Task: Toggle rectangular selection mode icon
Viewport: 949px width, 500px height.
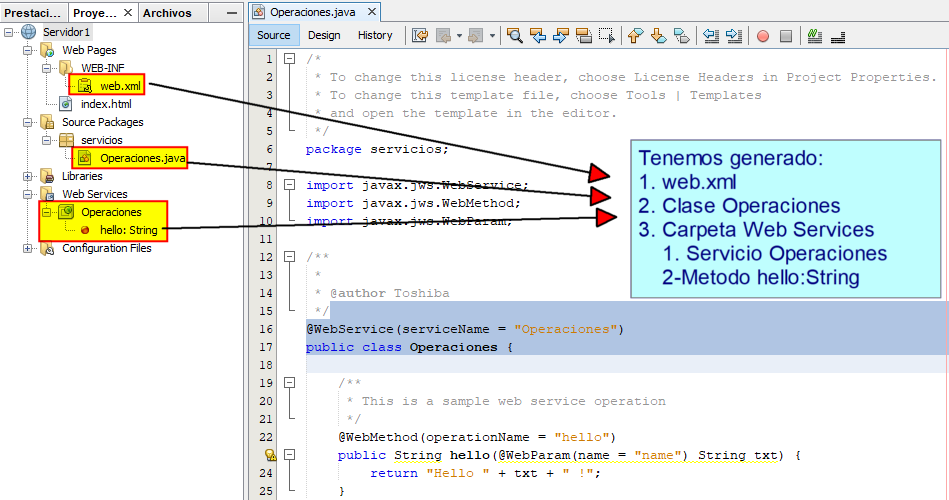Action: point(606,36)
